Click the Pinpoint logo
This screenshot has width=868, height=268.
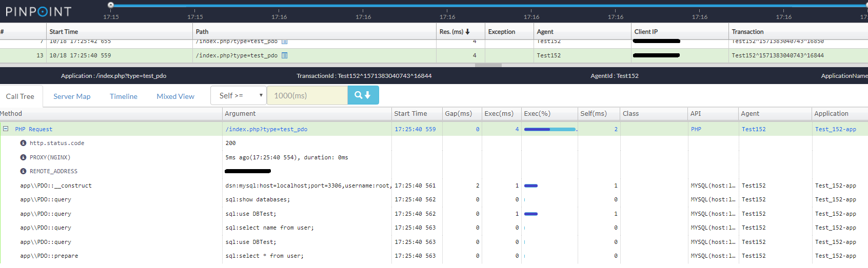tap(38, 11)
